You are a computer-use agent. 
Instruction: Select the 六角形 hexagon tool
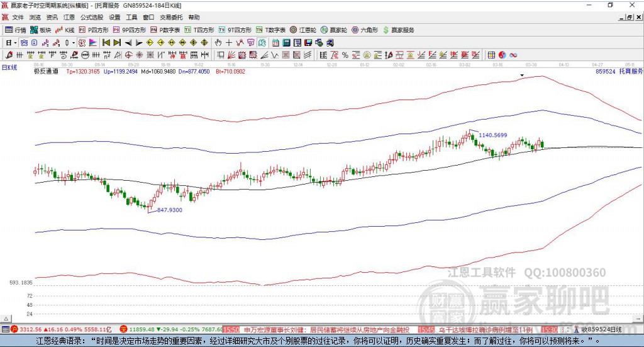point(365,30)
